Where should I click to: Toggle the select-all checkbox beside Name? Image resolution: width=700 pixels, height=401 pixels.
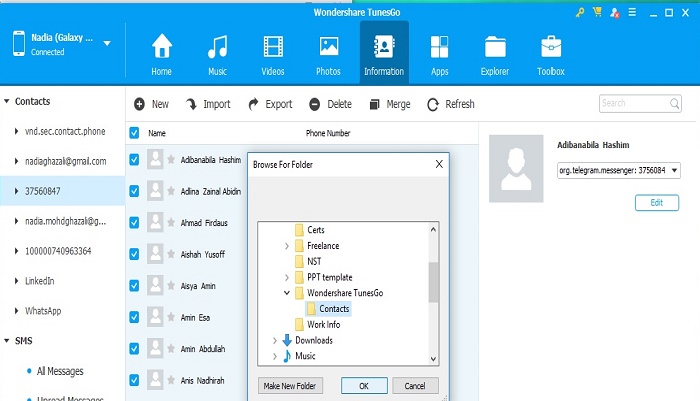coord(134,132)
